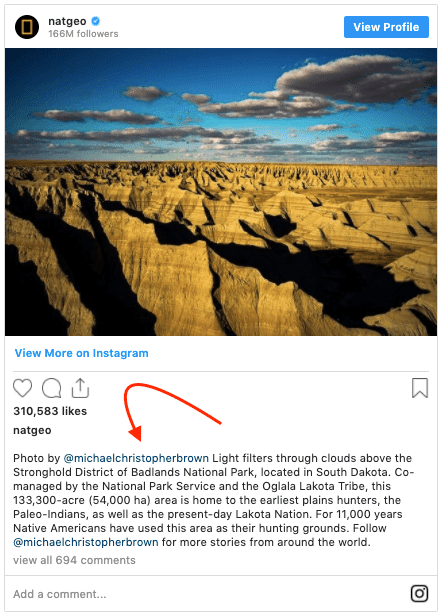Open 'view all 694 comments'
The width and height of the screenshot is (441, 615).
tap(74, 560)
